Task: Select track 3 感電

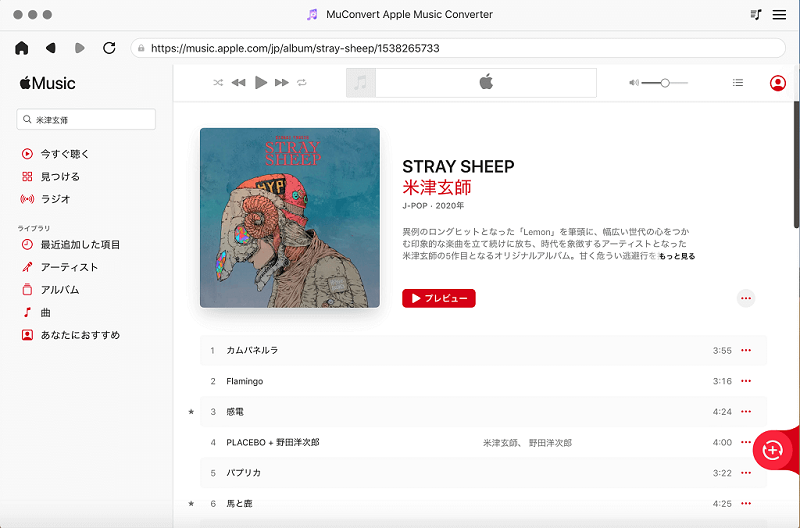Action: click(483, 412)
